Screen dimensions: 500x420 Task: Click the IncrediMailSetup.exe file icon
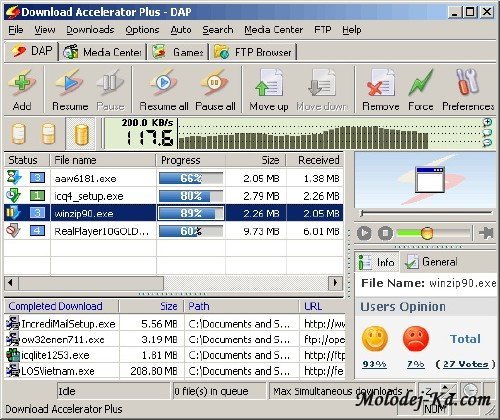point(13,323)
